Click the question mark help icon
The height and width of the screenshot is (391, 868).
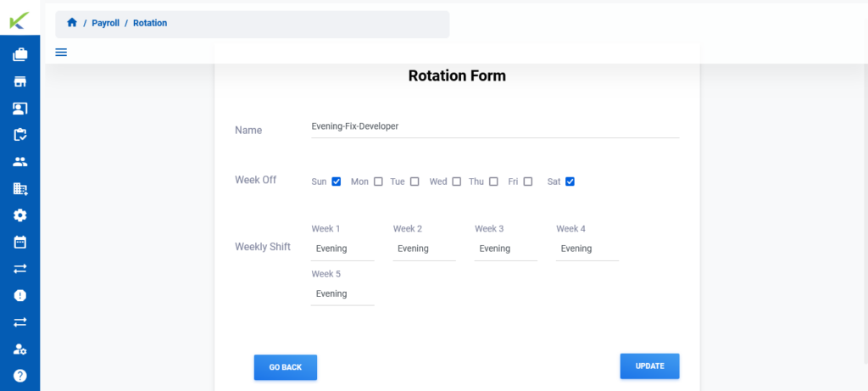point(20,376)
